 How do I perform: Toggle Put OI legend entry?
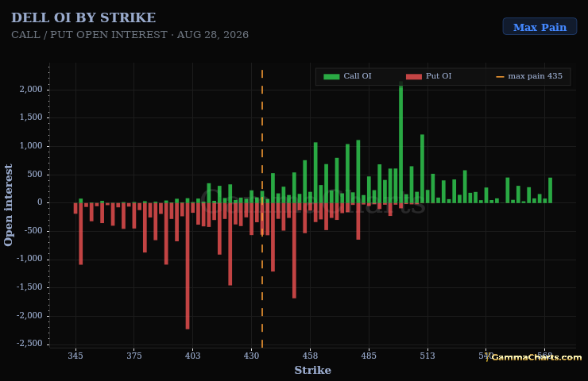point(428,76)
